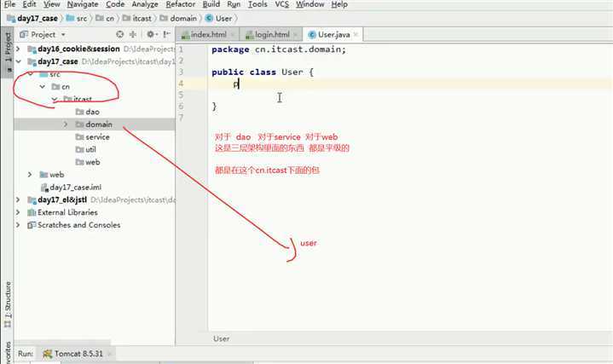This screenshot has width=613, height=364.
Task: Open the Help menu
Action: pyautogui.click(x=339, y=4)
